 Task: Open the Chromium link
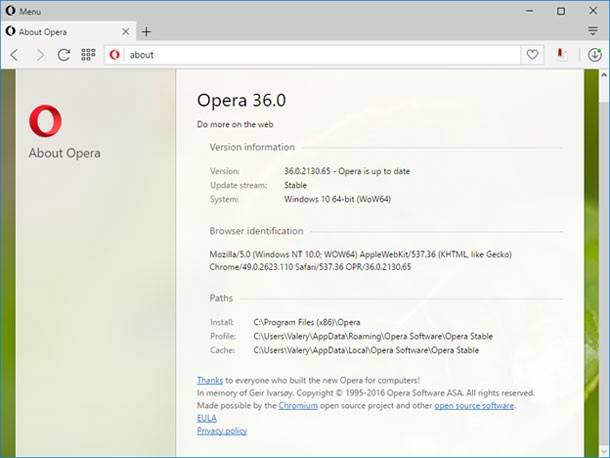point(298,405)
